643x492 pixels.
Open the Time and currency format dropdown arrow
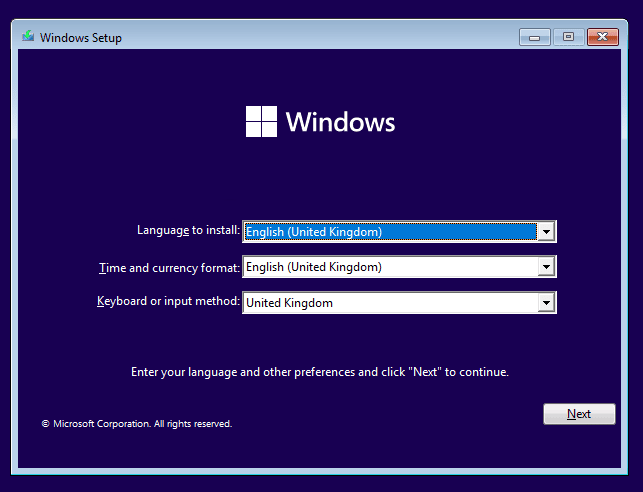coord(546,267)
